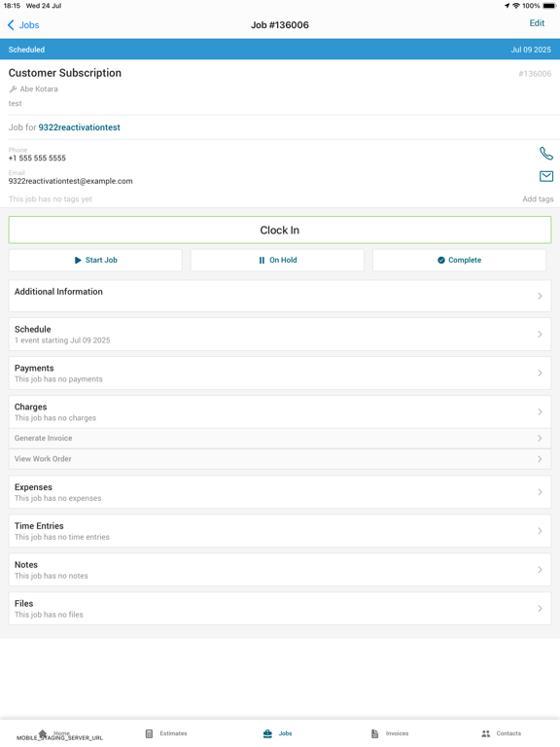Open the Files row chevron

(x=540, y=608)
